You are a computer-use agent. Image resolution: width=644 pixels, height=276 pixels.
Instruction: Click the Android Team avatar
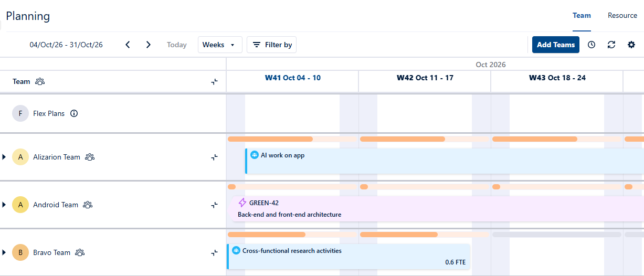coord(20,205)
